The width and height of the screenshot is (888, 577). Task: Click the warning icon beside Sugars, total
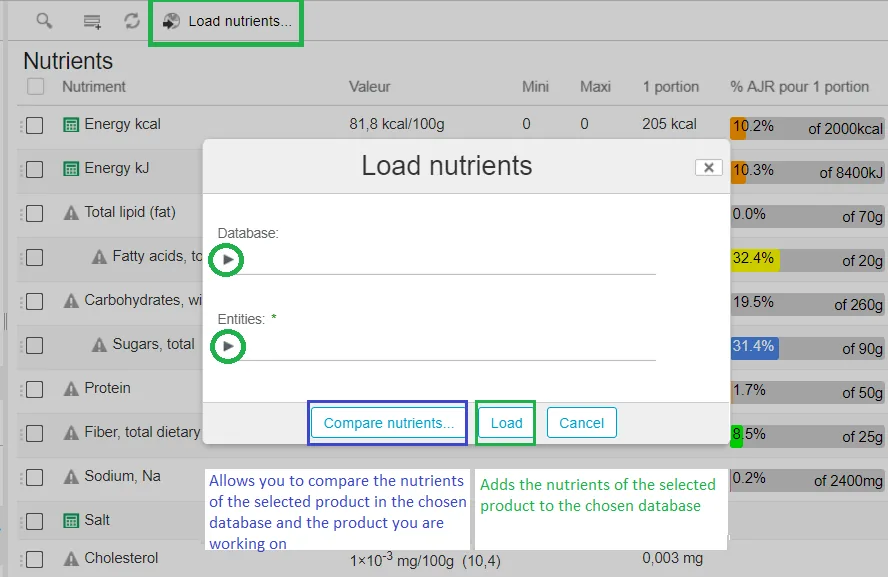click(99, 345)
